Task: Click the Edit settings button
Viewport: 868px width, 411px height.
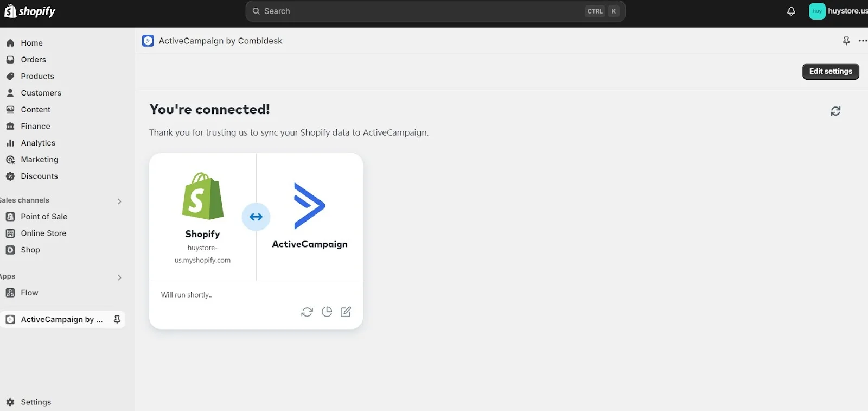Action: tap(831, 71)
